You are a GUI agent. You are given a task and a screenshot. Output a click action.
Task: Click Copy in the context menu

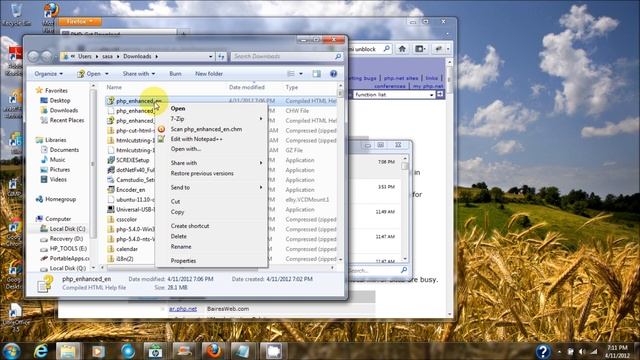point(177,212)
